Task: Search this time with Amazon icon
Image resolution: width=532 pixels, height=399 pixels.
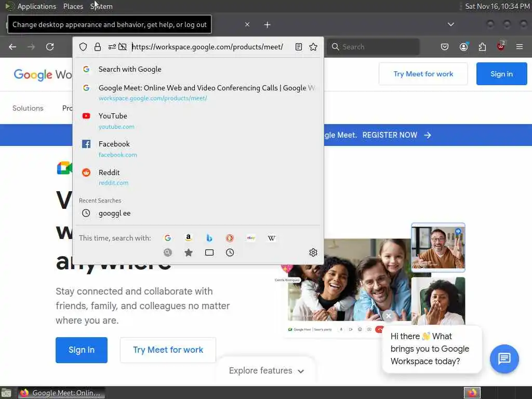Action: point(189,238)
